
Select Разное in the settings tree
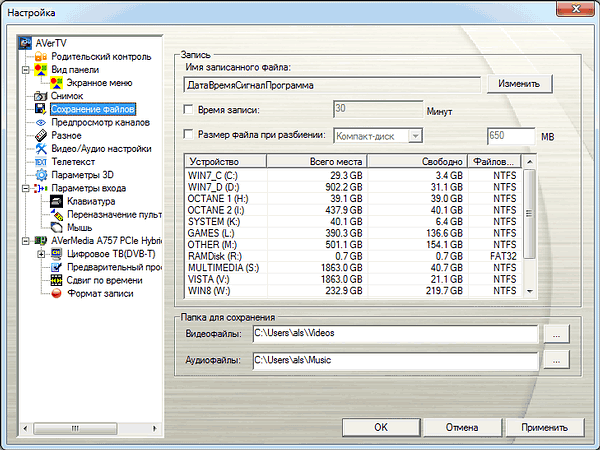click(67, 135)
